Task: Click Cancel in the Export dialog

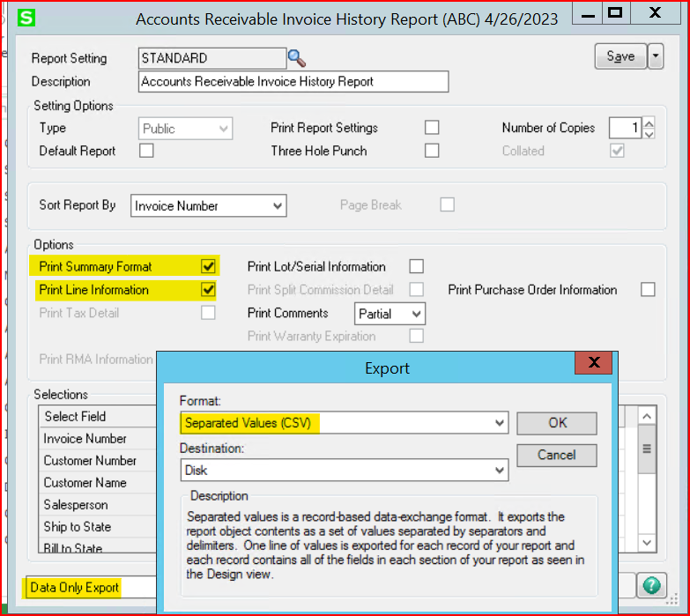Action: [557, 455]
